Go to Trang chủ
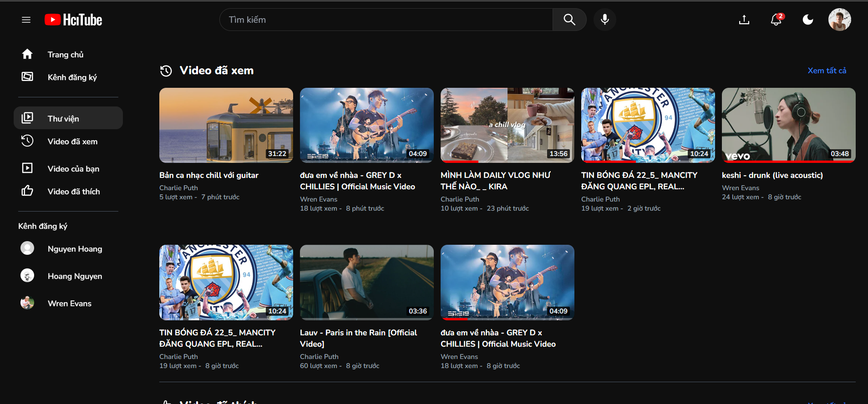The width and height of the screenshot is (868, 404). [x=68, y=55]
